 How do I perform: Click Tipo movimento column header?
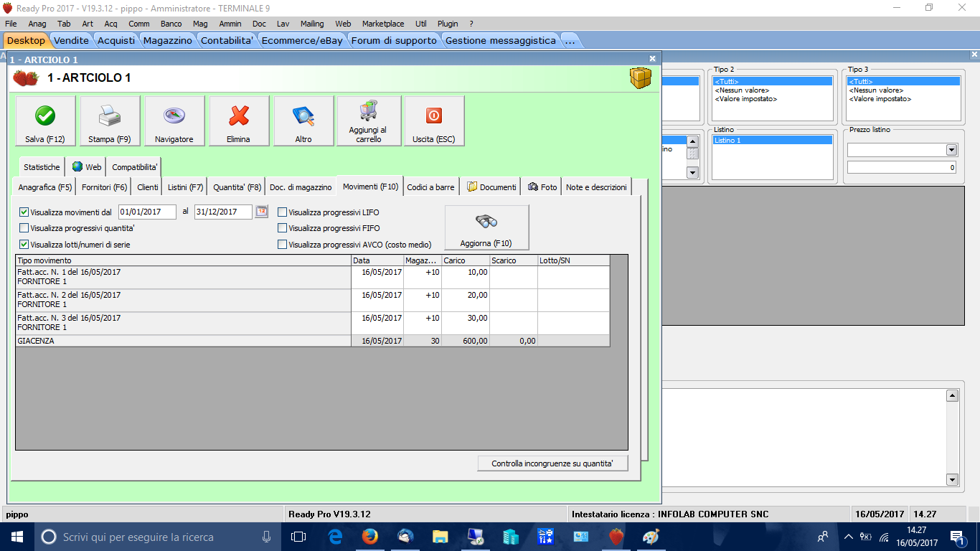point(183,260)
